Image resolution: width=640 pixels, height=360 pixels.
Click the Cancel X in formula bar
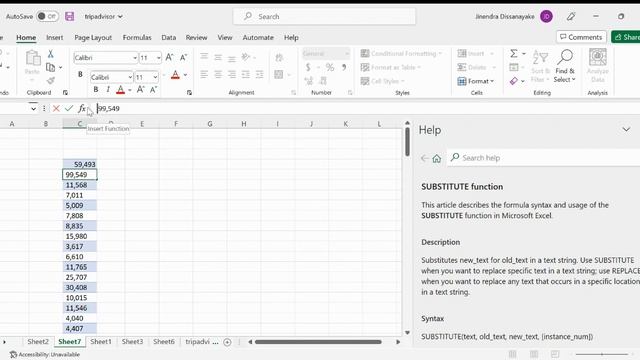[x=56, y=109]
